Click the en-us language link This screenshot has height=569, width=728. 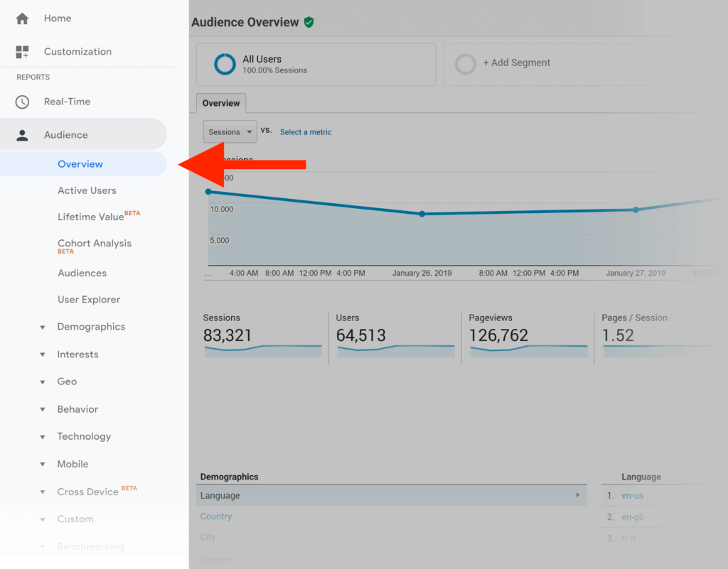click(x=633, y=495)
